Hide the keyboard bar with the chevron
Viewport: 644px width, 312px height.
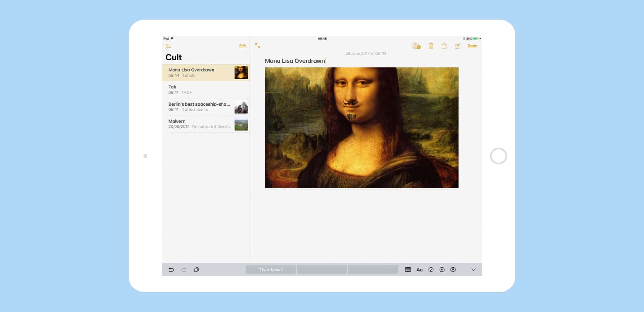point(474,270)
